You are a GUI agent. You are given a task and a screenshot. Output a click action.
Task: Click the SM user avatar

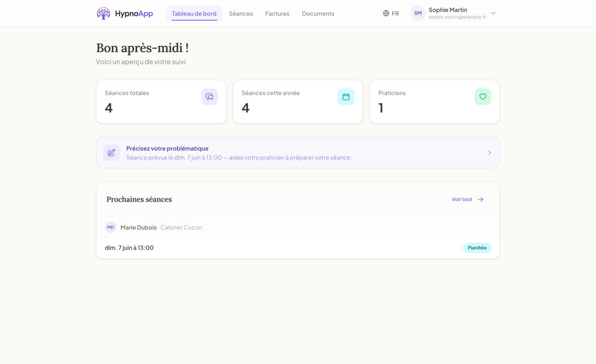(x=418, y=13)
